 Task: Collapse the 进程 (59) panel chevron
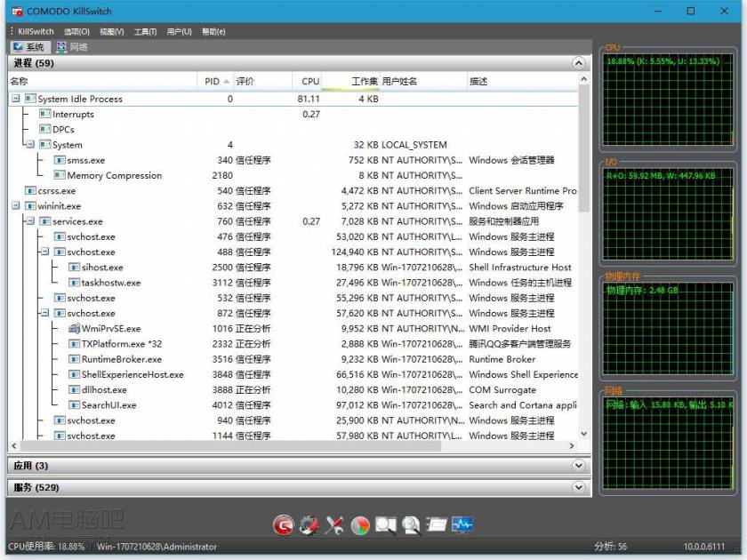click(578, 63)
